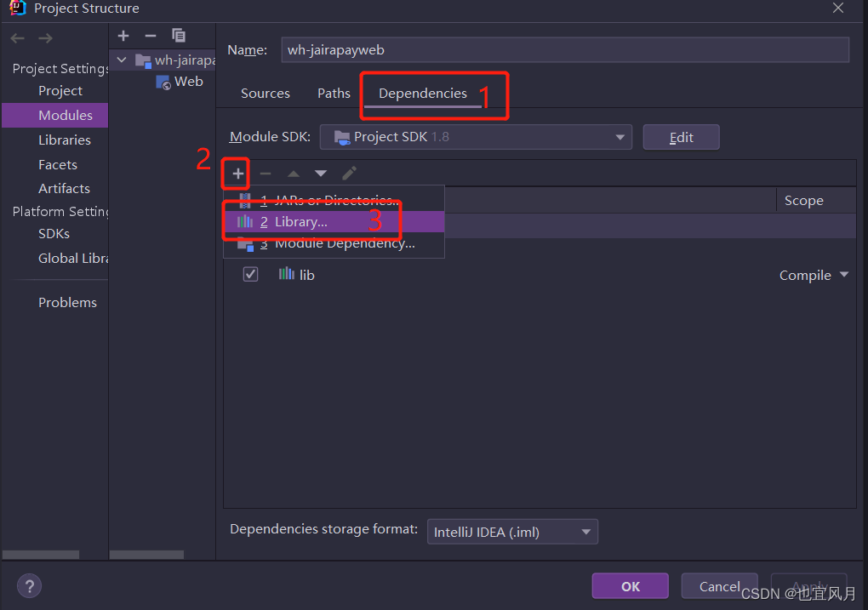Move dependency up with arrow icon
The image size is (868, 610).
point(294,174)
